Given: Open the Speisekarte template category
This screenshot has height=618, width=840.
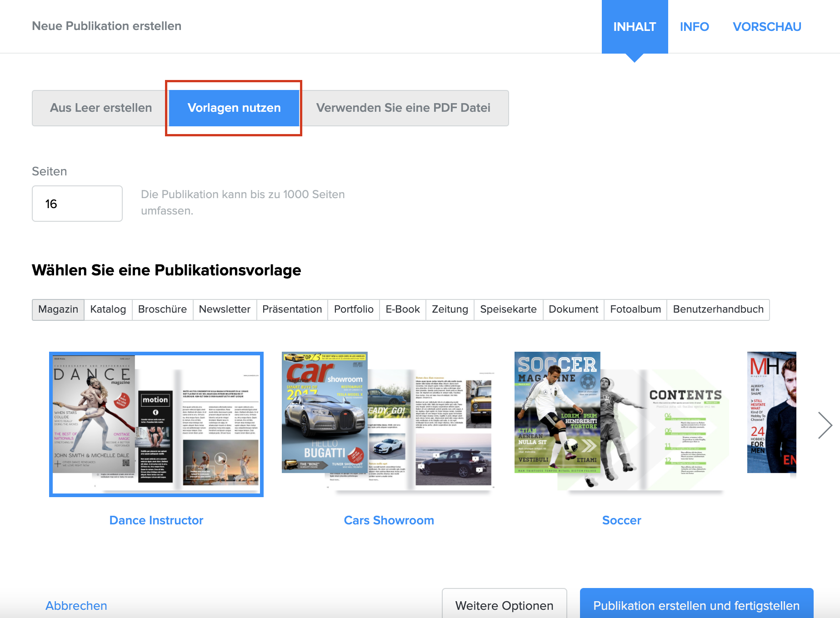Looking at the screenshot, I should 508,309.
